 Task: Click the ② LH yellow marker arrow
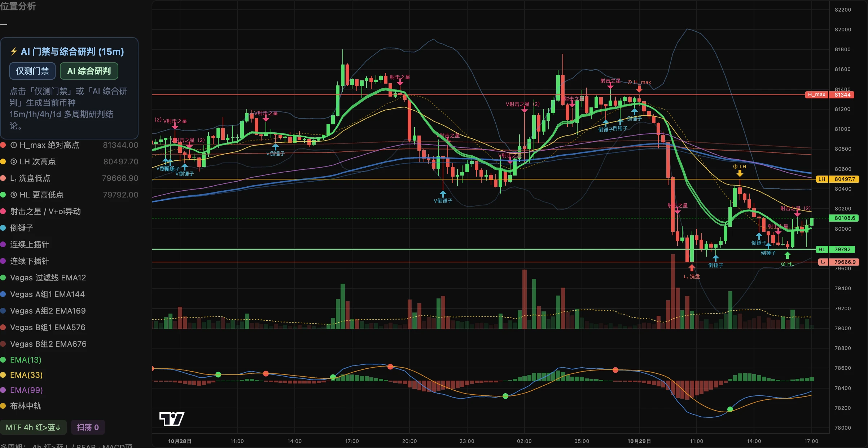pos(740,173)
